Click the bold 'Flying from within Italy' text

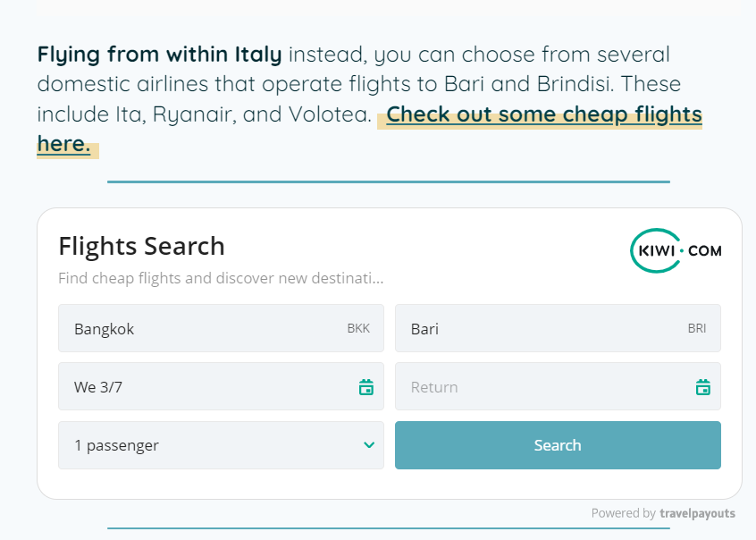tap(159, 55)
